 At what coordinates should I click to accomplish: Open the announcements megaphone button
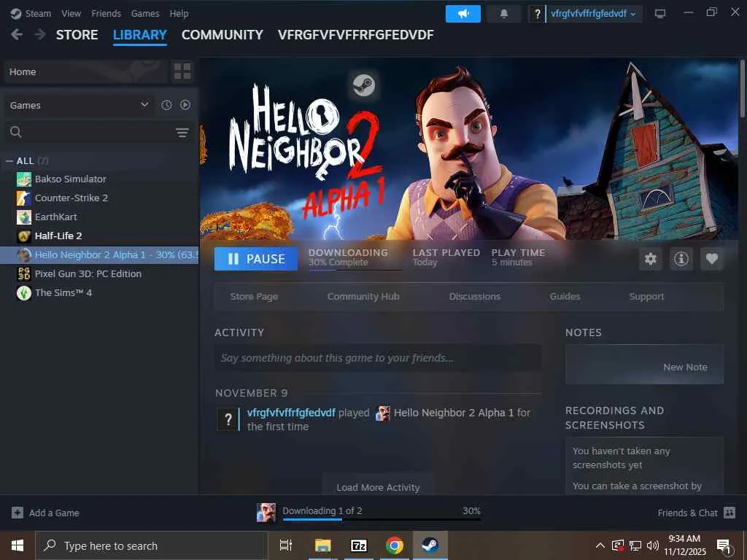[462, 14]
